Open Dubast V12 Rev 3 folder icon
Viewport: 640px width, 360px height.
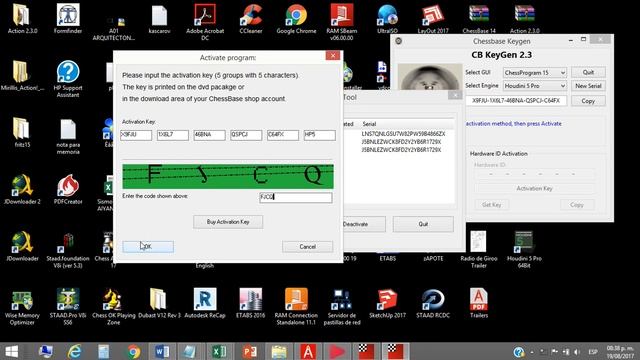(x=159, y=303)
